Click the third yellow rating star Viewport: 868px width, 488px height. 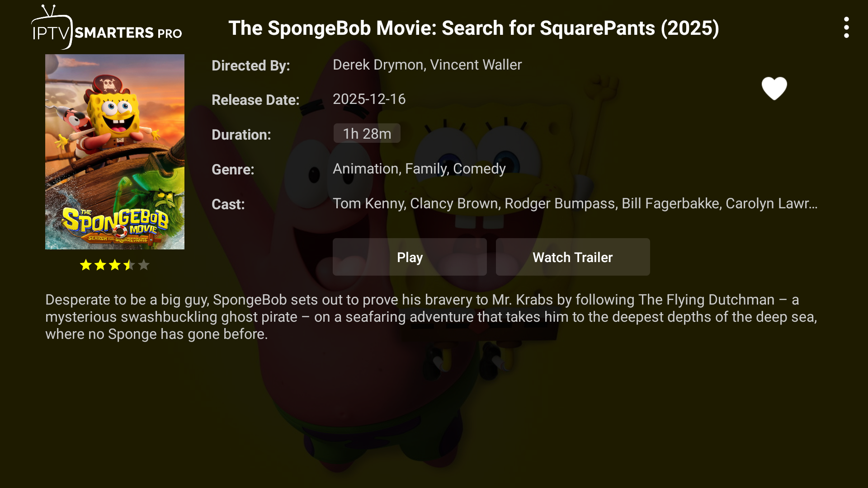tap(115, 265)
